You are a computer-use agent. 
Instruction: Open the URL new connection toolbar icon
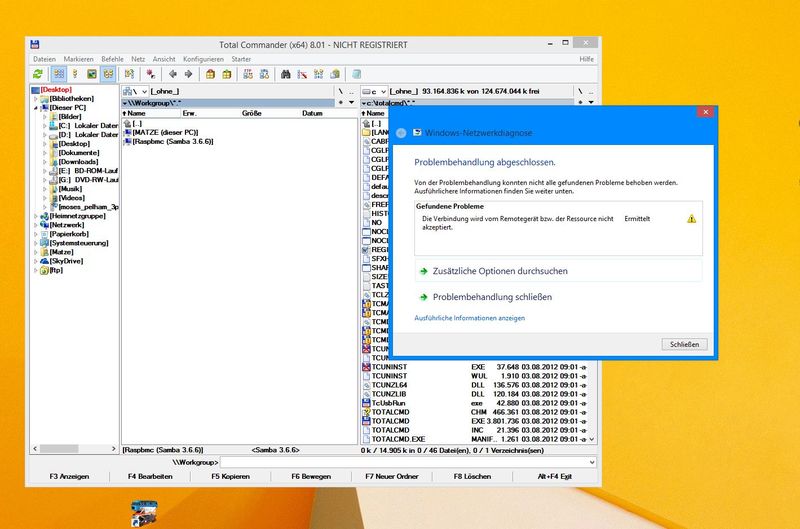tap(264, 74)
